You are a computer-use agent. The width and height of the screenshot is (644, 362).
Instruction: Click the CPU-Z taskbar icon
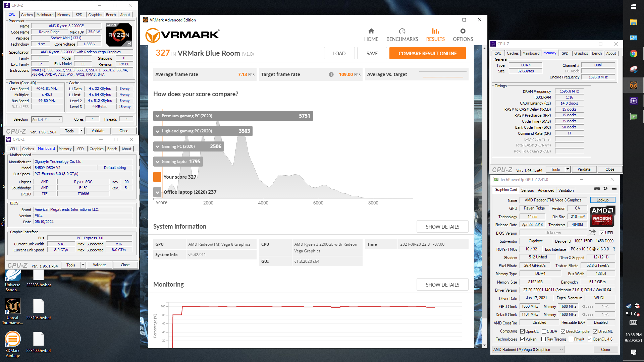(x=634, y=101)
